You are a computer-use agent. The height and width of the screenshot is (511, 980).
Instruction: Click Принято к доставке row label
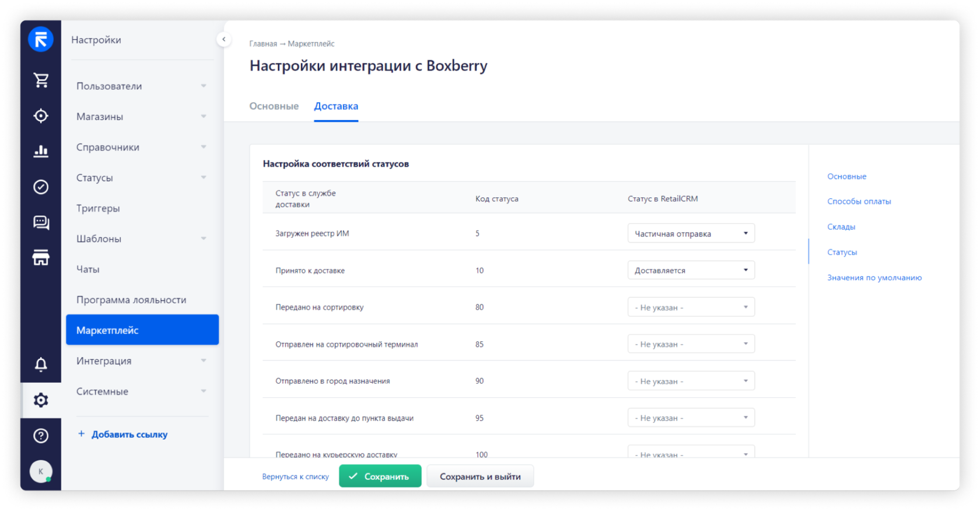(x=310, y=271)
